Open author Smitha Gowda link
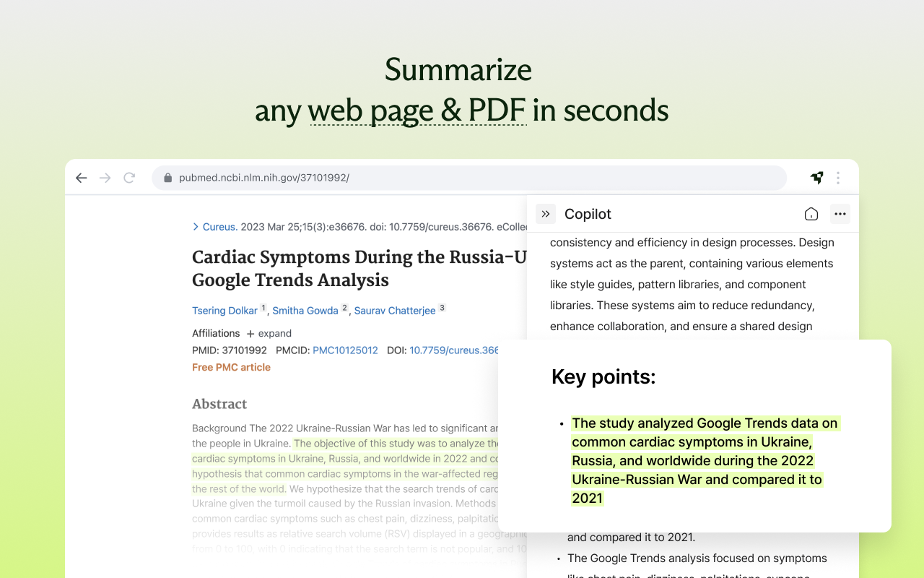This screenshot has height=578, width=924. (x=305, y=311)
